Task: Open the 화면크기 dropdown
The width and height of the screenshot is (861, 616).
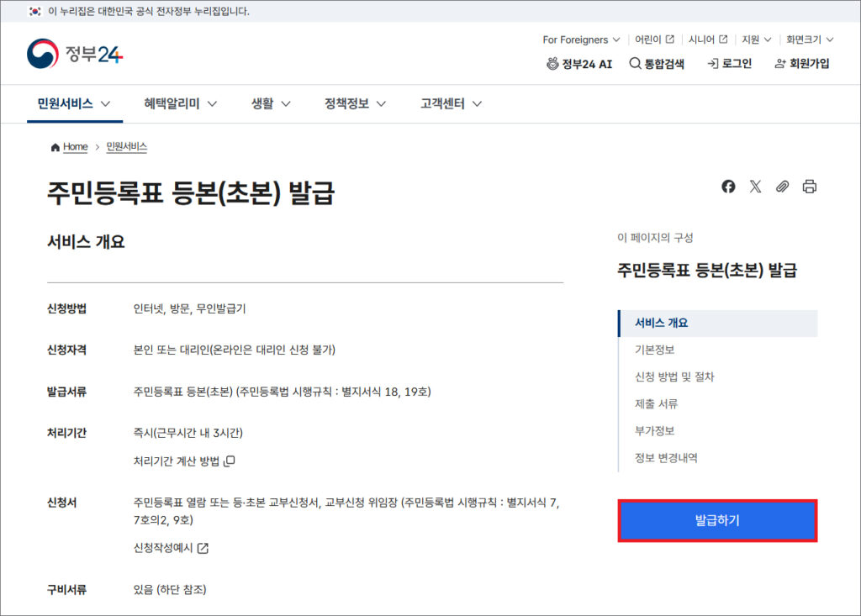Action: pos(809,39)
